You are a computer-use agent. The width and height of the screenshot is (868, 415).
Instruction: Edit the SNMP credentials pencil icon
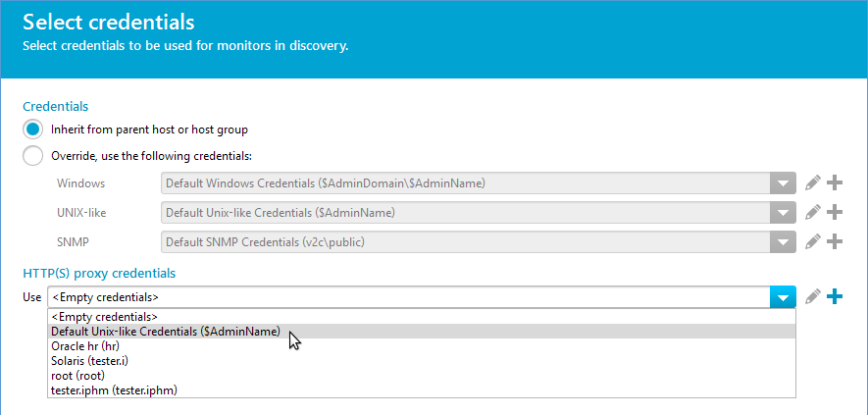813,241
